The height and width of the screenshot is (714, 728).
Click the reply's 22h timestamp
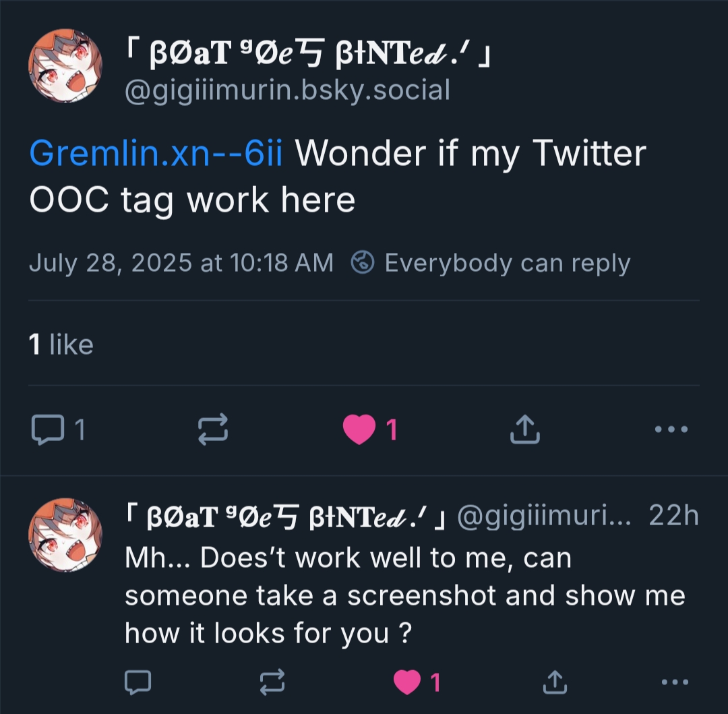[673, 516]
